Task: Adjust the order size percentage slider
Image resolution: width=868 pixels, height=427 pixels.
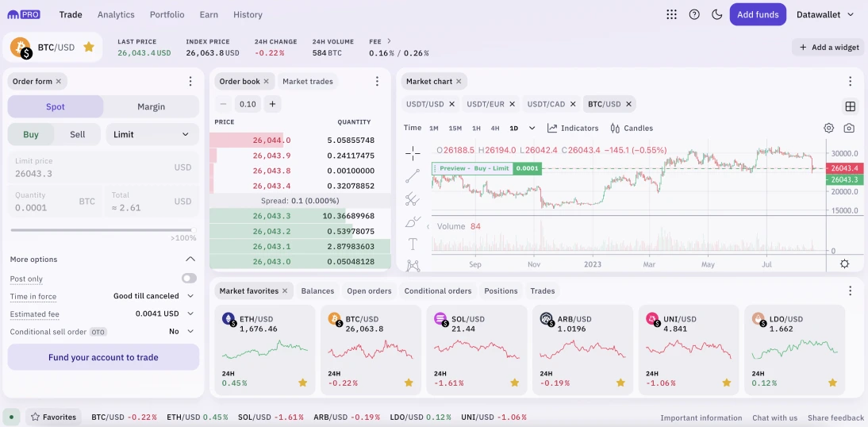Action: coord(103,230)
